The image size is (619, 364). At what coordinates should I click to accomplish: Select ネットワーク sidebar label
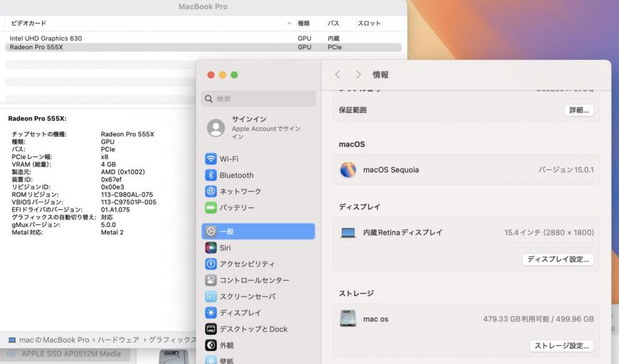[240, 191]
